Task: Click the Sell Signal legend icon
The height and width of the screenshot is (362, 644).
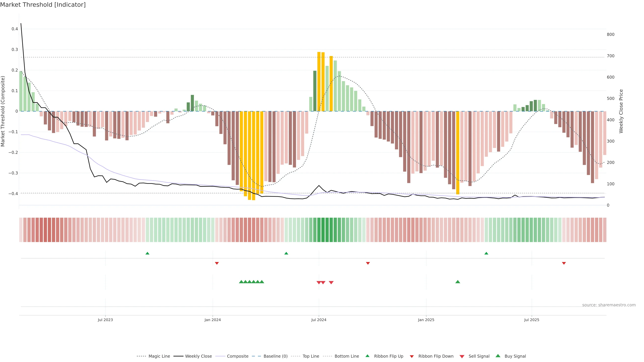Action: pos(462,356)
